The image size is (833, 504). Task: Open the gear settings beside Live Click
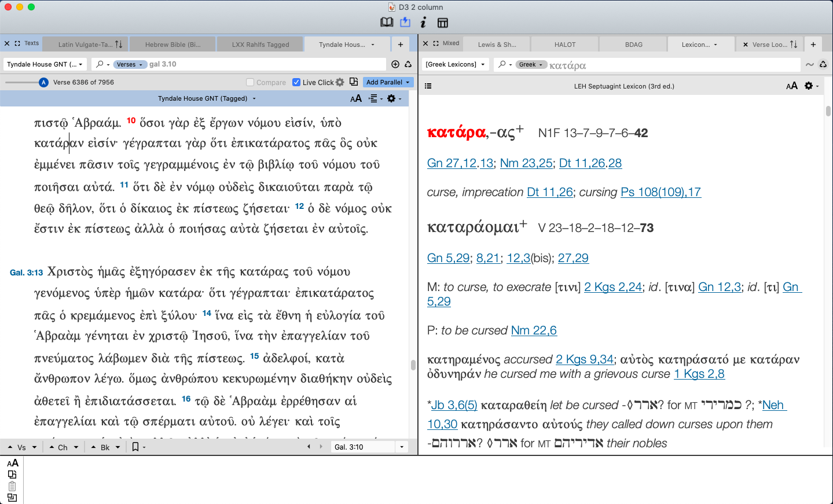pos(340,82)
